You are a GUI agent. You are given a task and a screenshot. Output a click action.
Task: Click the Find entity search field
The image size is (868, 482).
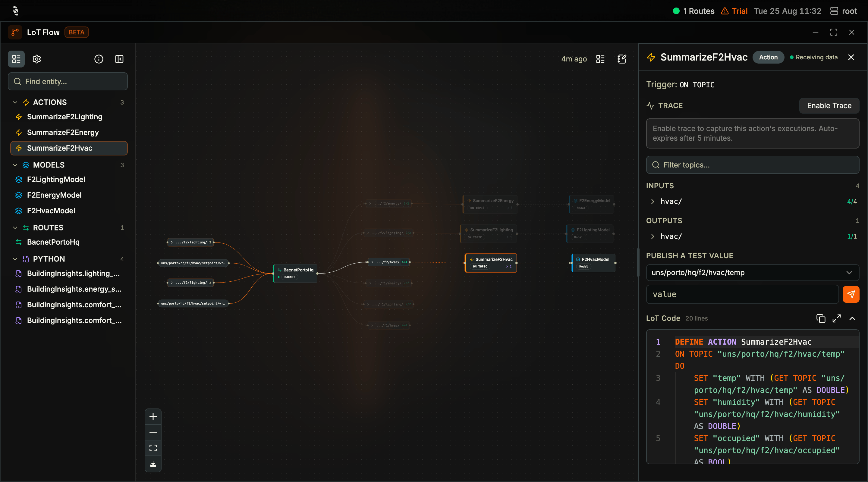[68, 82]
